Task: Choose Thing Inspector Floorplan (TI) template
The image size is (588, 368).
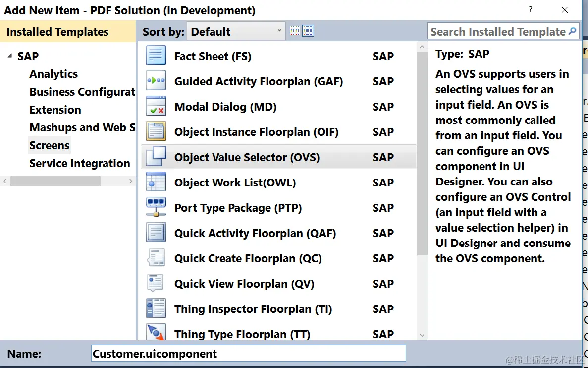Action: (278, 308)
